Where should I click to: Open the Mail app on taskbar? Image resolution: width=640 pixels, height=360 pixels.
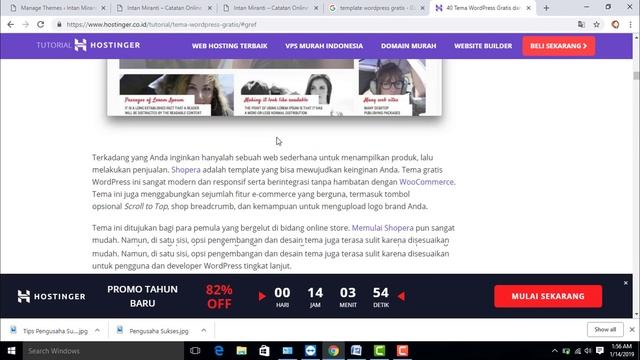(x=287, y=351)
